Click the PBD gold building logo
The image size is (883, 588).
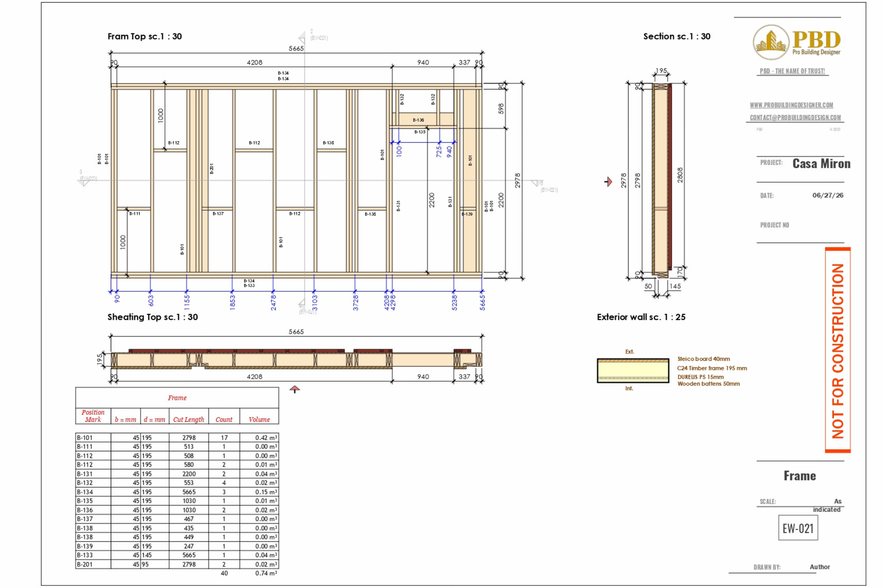(771, 42)
